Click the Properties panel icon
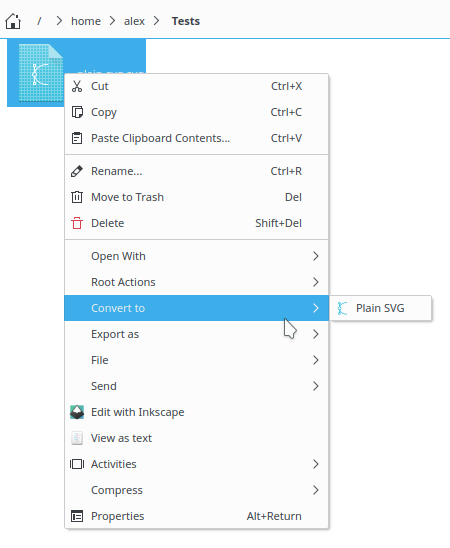The height and width of the screenshot is (548, 450). click(x=77, y=516)
